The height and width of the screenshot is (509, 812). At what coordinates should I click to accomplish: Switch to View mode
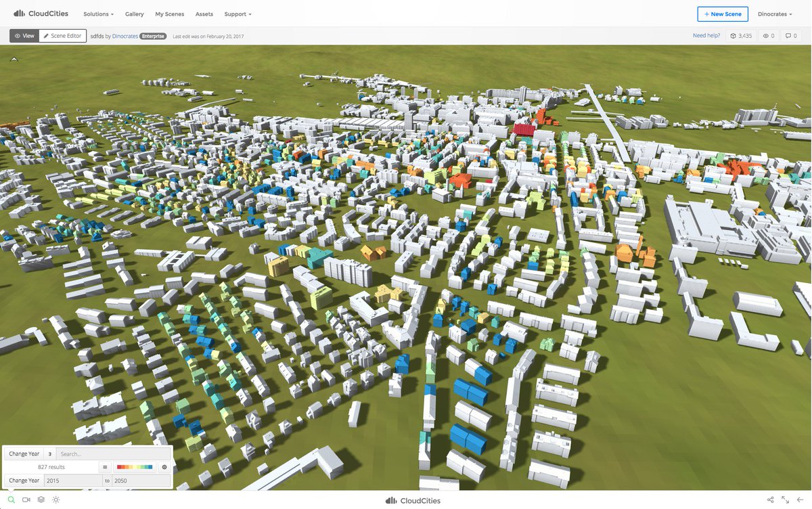coord(24,36)
